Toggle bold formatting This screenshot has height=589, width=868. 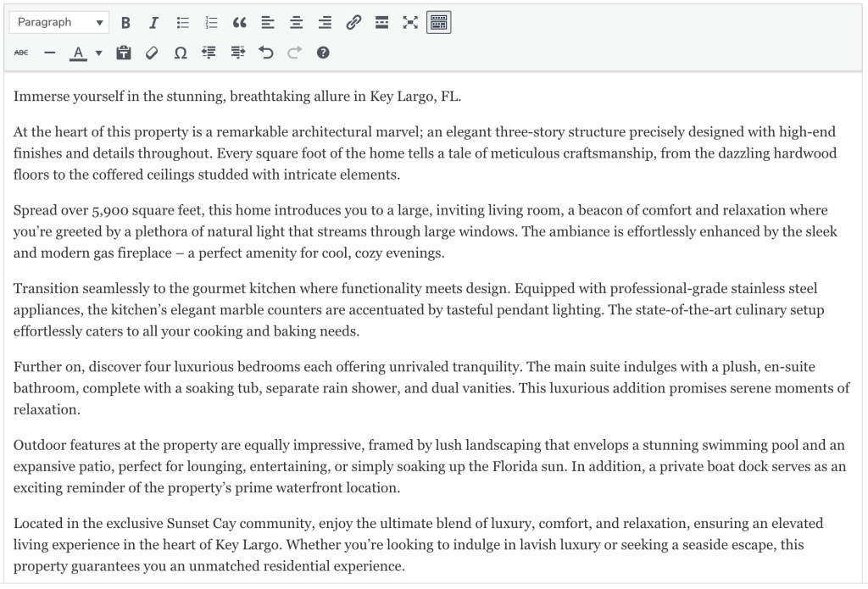point(125,23)
